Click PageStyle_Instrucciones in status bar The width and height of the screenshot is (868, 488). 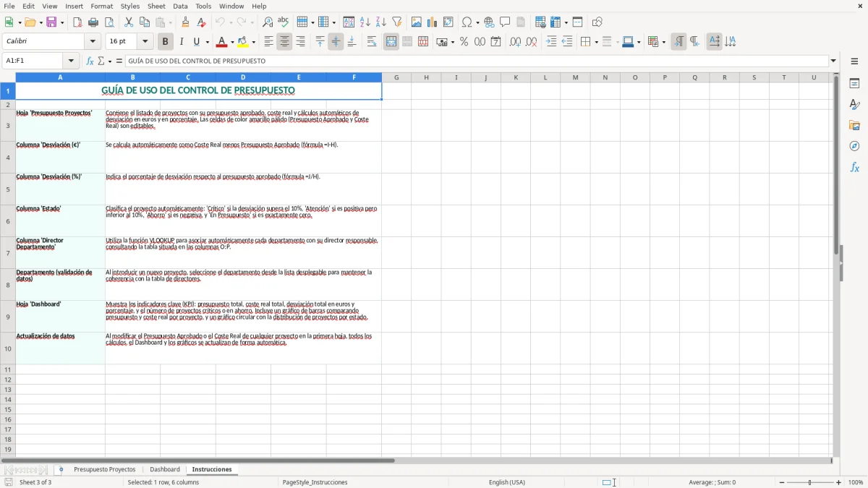[x=315, y=482]
